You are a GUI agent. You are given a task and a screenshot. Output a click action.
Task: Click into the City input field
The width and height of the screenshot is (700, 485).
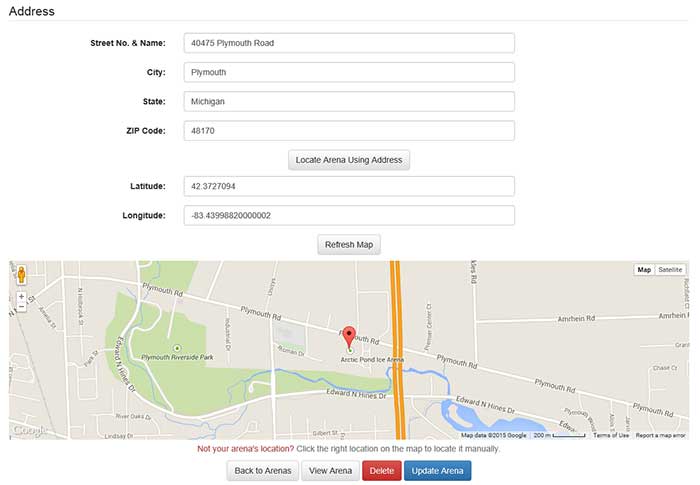coord(349,72)
